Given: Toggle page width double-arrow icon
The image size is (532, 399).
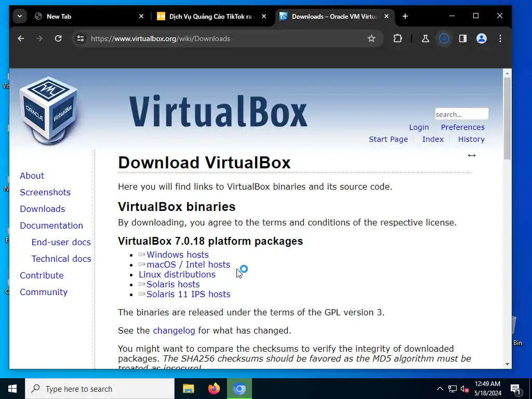Looking at the screenshot, I should click(x=472, y=155).
